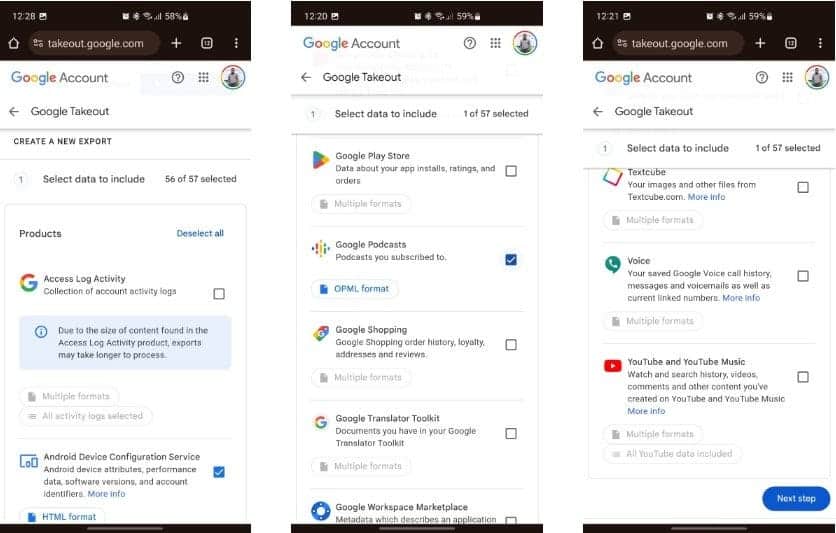The height and width of the screenshot is (533, 836).
Task: Check the Voice checkbox
Action: (803, 276)
